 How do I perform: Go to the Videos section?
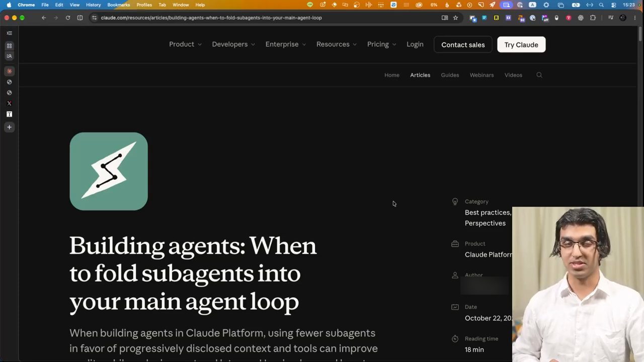click(513, 75)
